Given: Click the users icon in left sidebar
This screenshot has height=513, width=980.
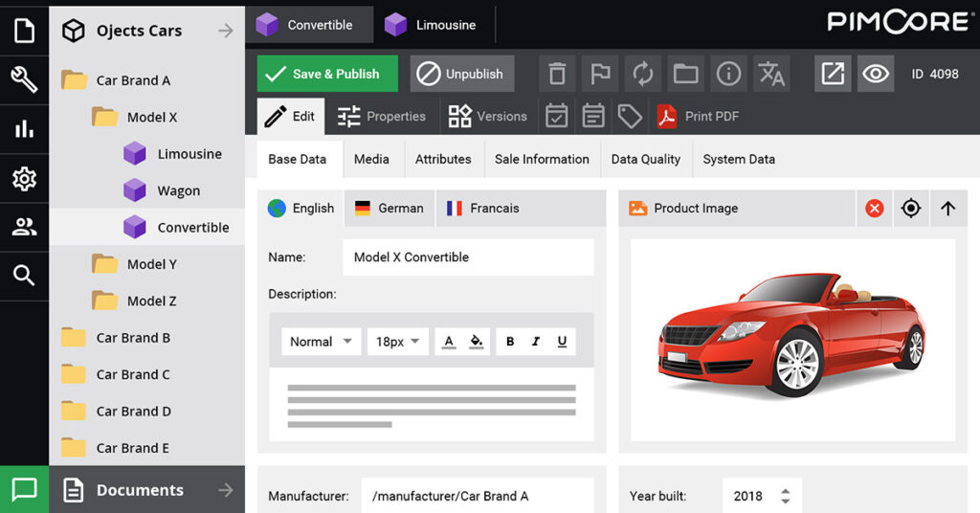Looking at the screenshot, I should 24,227.
